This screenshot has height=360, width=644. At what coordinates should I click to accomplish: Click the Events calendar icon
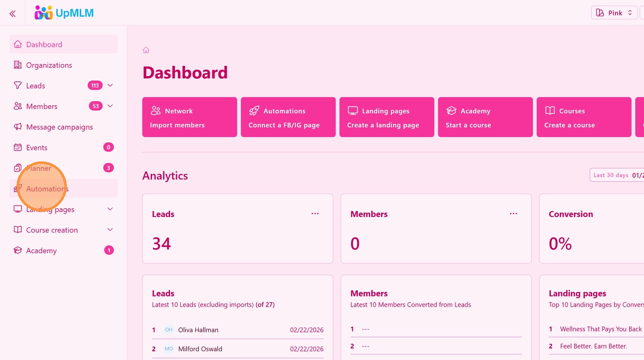pyautogui.click(x=18, y=147)
